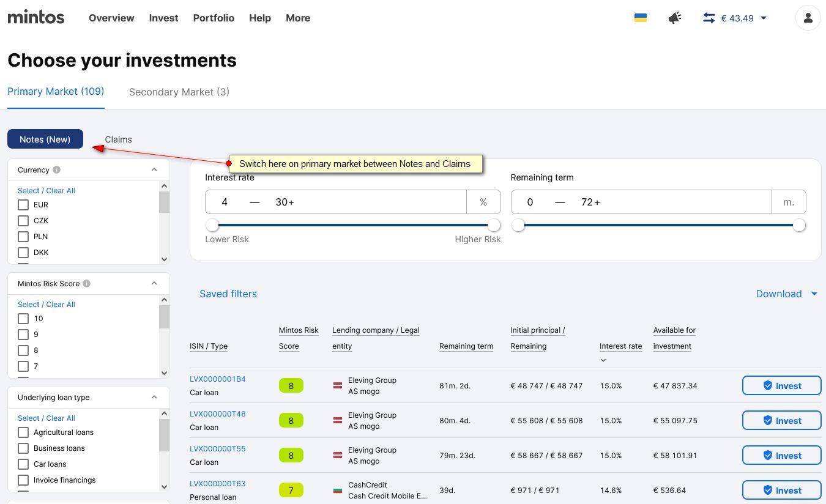The image size is (826, 504).
Task: Click the Mintos logo
Action: click(x=36, y=17)
